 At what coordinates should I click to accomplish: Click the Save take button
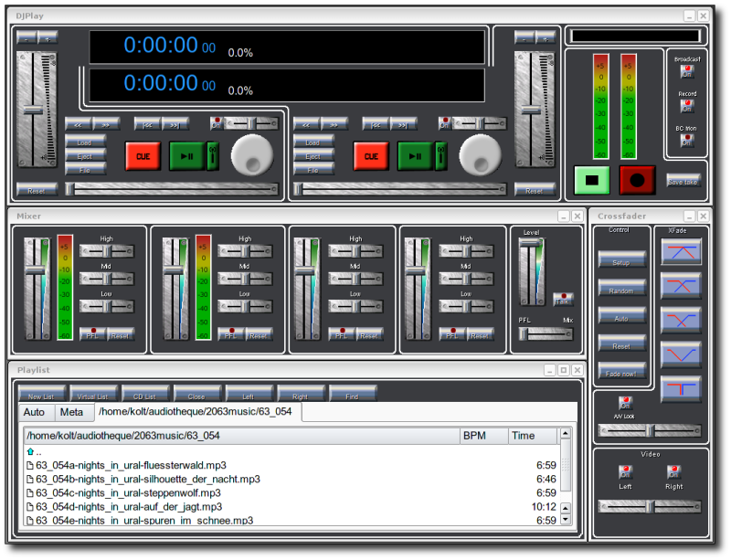click(x=683, y=181)
